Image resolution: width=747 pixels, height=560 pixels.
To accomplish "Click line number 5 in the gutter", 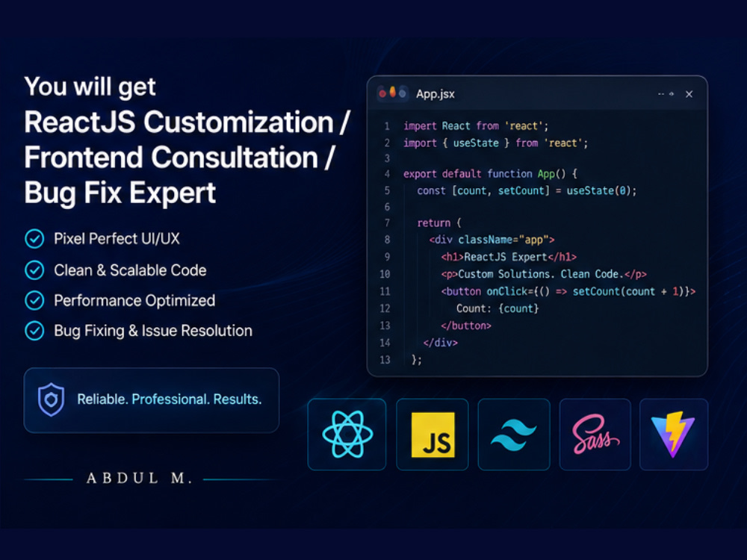I will [x=387, y=191].
